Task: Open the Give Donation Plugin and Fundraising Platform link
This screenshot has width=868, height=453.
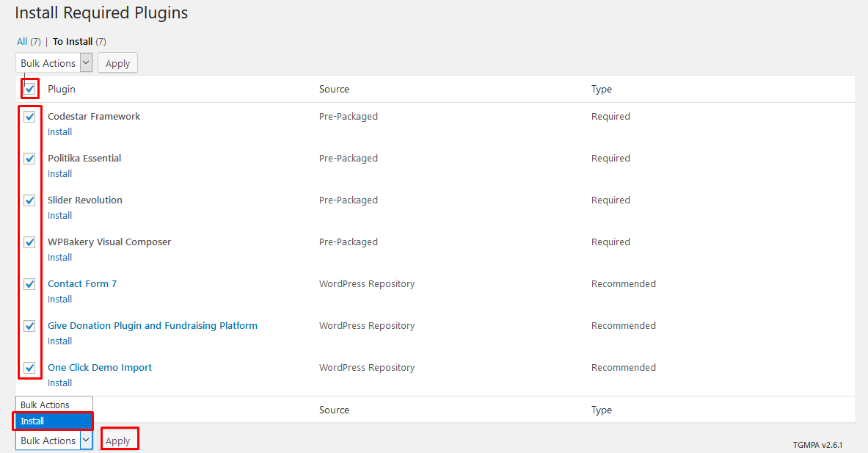Action: coord(152,326)
